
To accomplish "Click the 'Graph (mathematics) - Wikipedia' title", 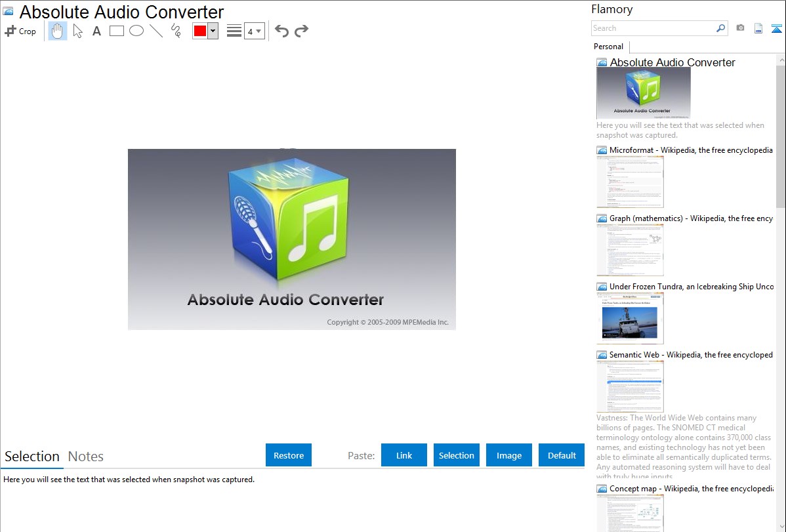I will [x=691, y=218].
